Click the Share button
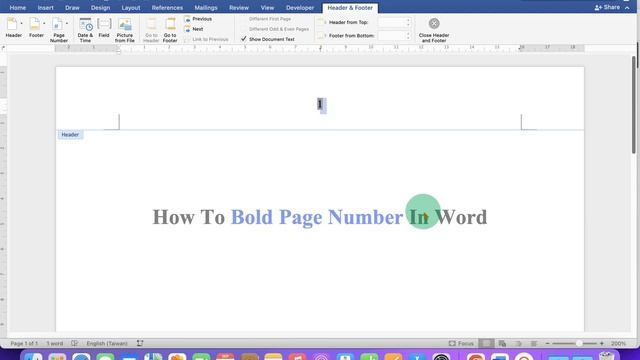This screenshot has width=640, height=360. 607,7
